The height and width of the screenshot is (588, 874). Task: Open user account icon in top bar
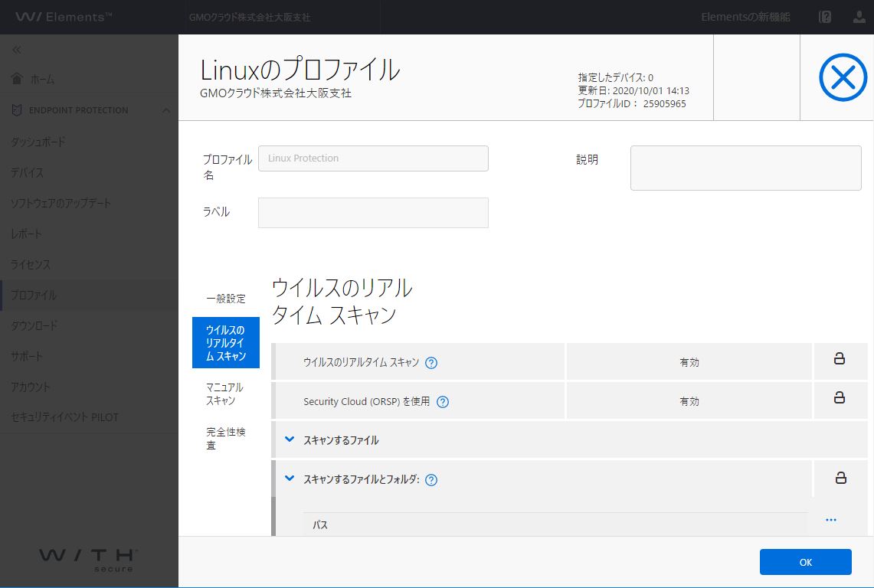[x=859, y=18]
